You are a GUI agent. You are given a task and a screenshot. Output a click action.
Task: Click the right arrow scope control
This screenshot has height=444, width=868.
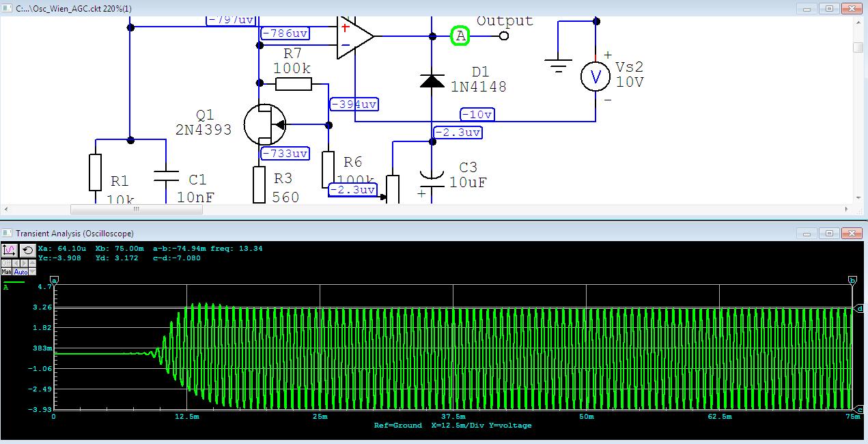point(24,263)
